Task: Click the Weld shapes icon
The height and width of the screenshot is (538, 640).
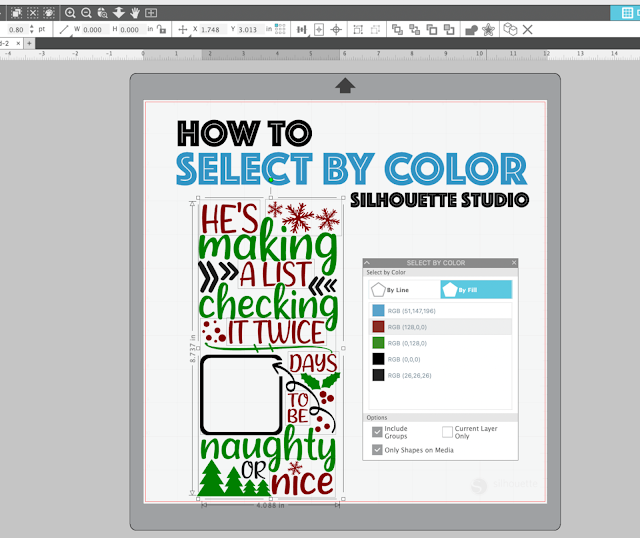Action: (471, 30)
